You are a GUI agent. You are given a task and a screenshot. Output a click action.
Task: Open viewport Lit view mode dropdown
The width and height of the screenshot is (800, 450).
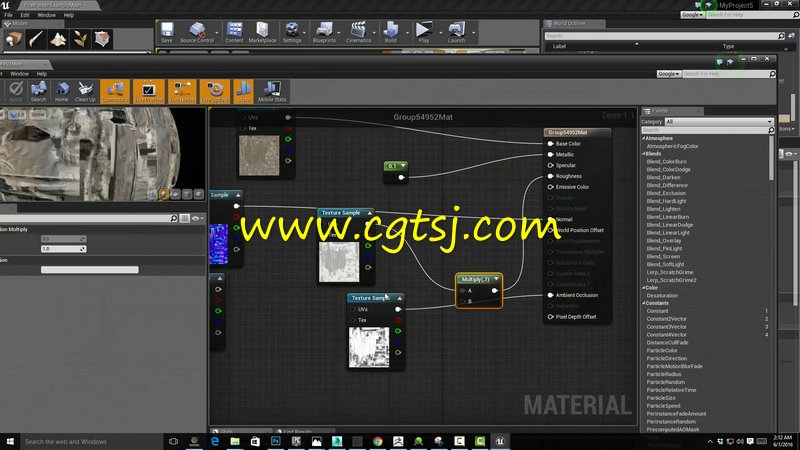click(18, 115)
